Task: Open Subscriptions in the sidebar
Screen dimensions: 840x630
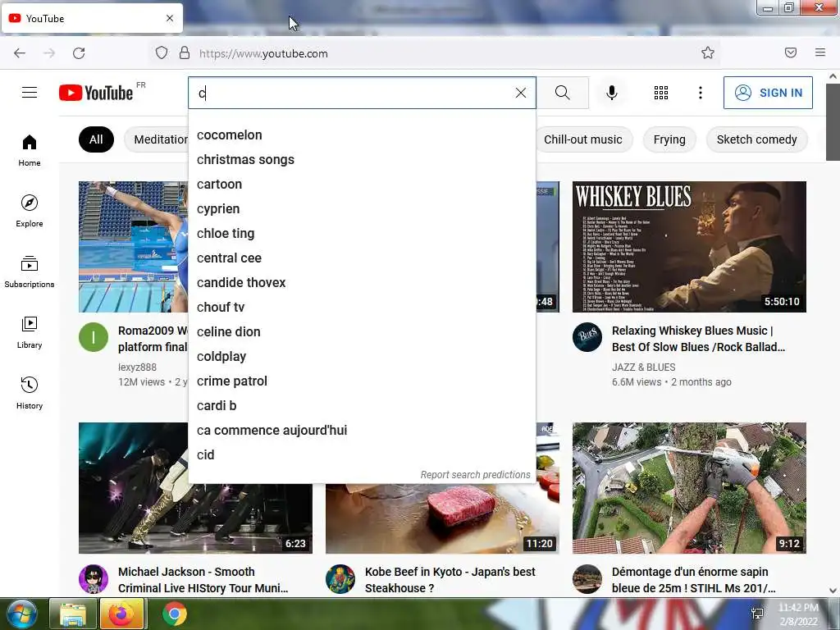Action: (30, 272)
